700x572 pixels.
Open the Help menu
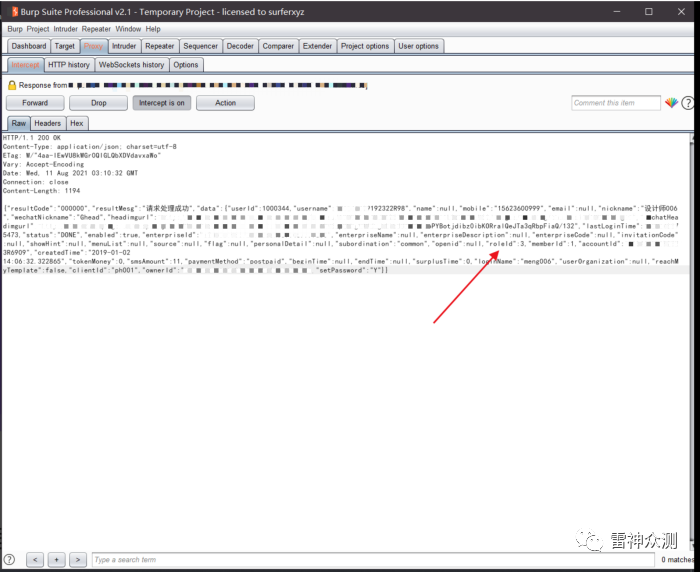153,29
